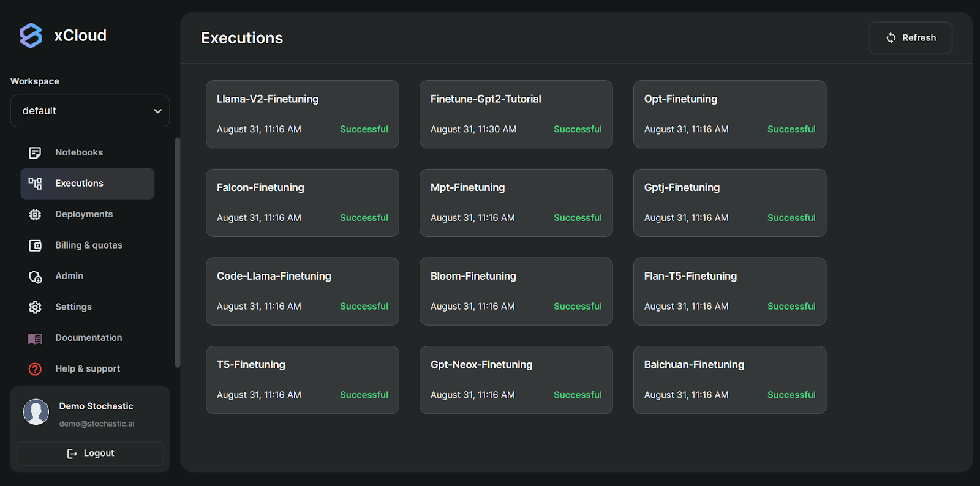Click the Deployments chip icon
The image size is (980, 486).
click(35, 214)
